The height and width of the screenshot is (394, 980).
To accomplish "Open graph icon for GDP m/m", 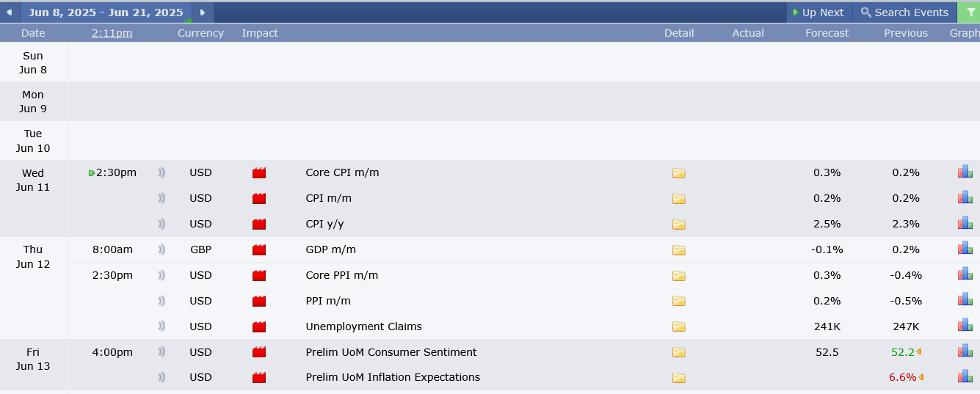I will (965, 248).
